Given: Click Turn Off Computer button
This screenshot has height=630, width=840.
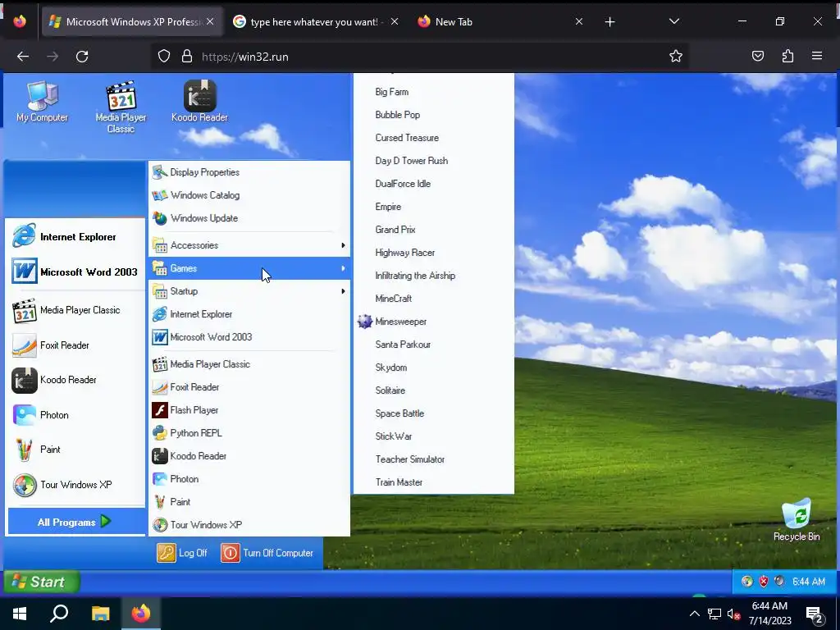Looking at the screenshot, I should pyautogui.click(x=267, y=553).
